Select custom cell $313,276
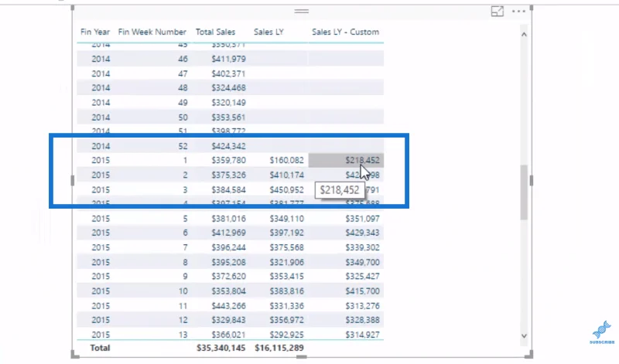Image resolution: width=619 pixels, height=364 pixels. click(x=362, y=306)
